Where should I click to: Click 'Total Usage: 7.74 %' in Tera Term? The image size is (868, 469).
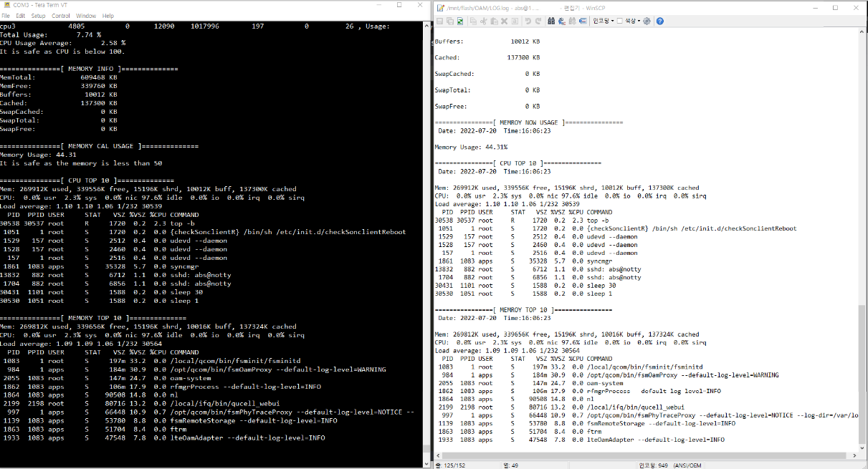(x=50, y=34)
